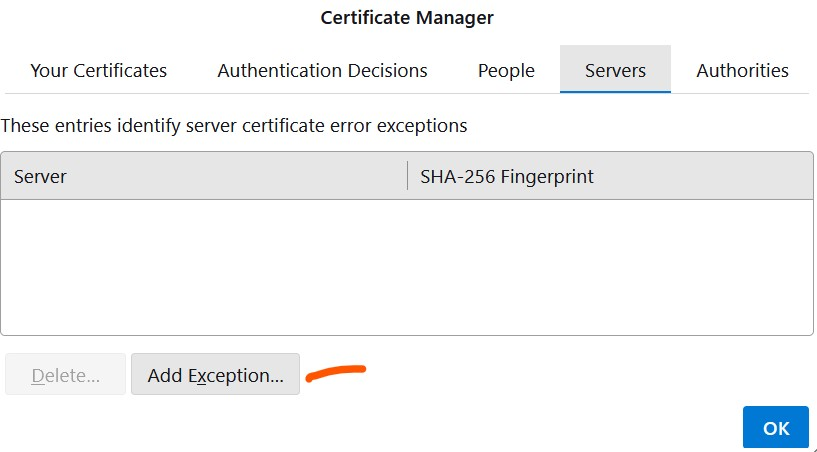Screen dimensions: 817x452
Task: Go to the Authorities tab
Action: [x=742, y=70]
